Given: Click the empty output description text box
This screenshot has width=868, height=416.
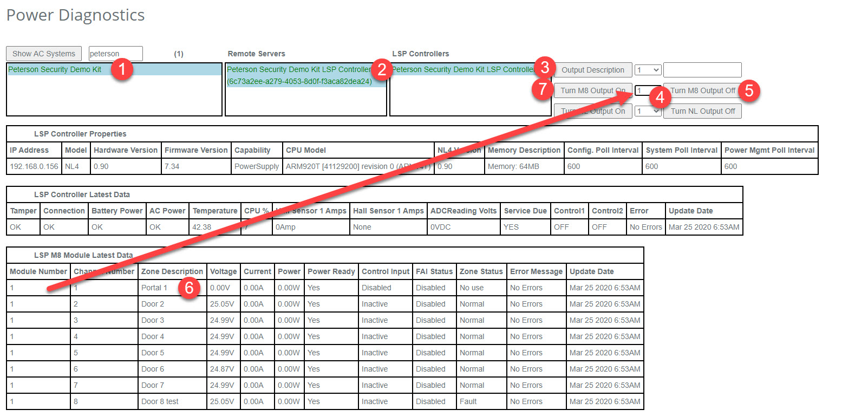Looking at the screenshot, I should tap(702, 70).
